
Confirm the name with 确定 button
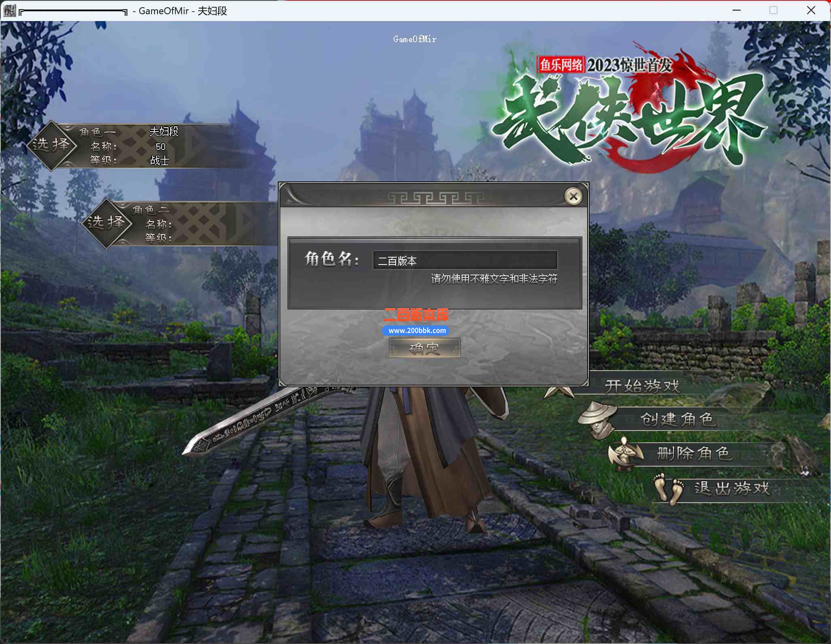(x=424, y=348)
